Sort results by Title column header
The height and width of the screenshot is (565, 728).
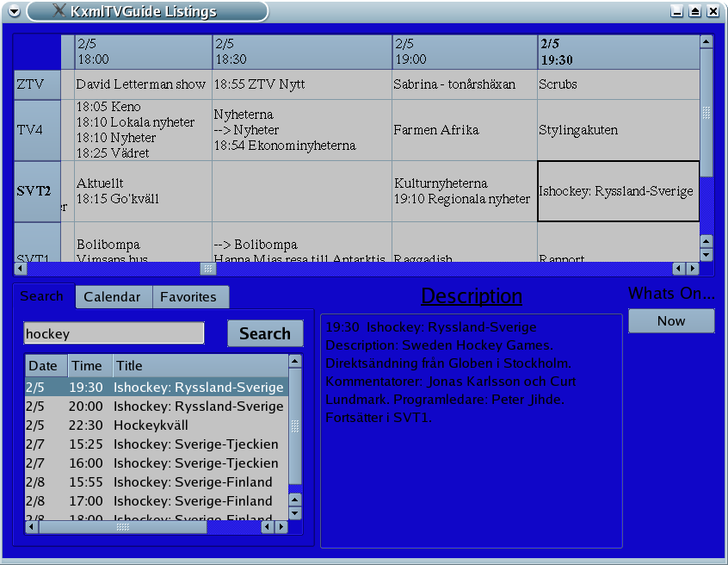coord(201,366)
